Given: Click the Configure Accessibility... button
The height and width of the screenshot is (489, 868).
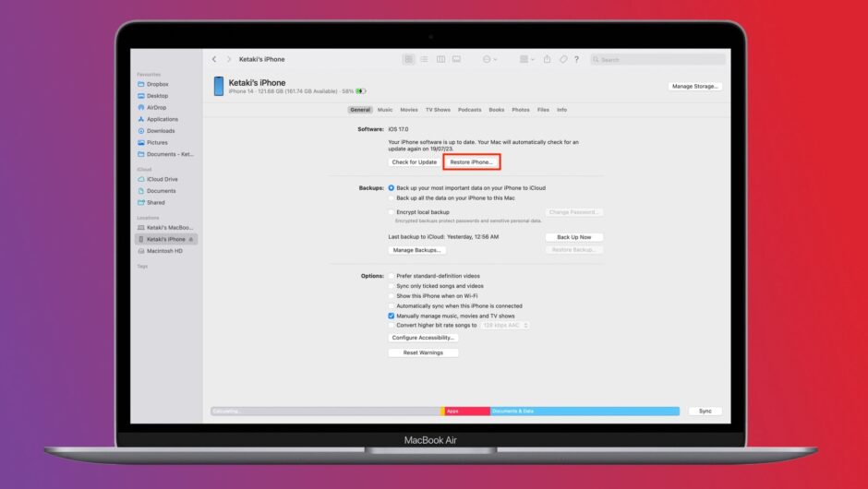Looking at the screenshot, I should coord(423,338).
